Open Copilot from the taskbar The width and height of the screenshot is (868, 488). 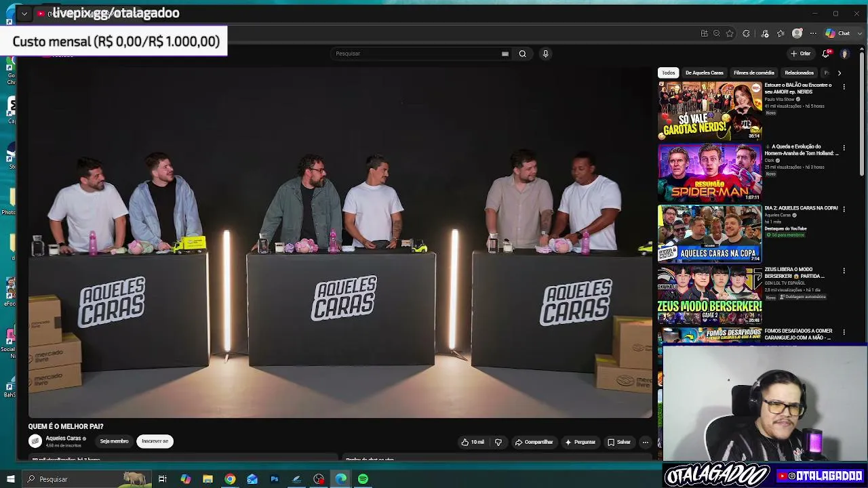185,479
